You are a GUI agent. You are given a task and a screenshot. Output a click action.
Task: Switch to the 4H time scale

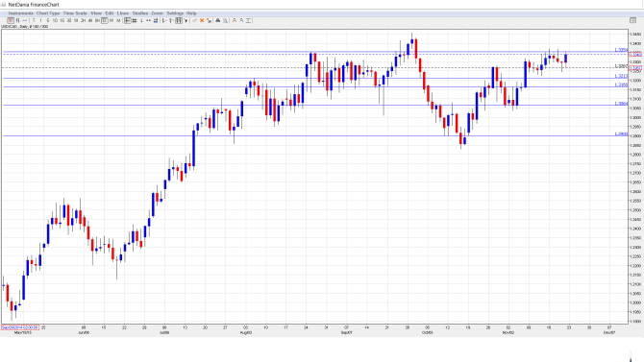tap(90, 20)
